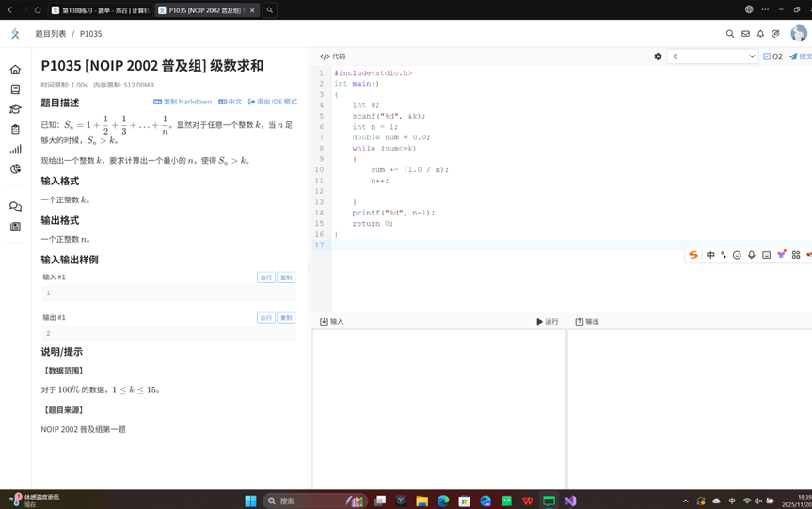Open the weather widget 体感温度 on taskbar
This screenshot has height=509, width=812.
tap(34, 501)
